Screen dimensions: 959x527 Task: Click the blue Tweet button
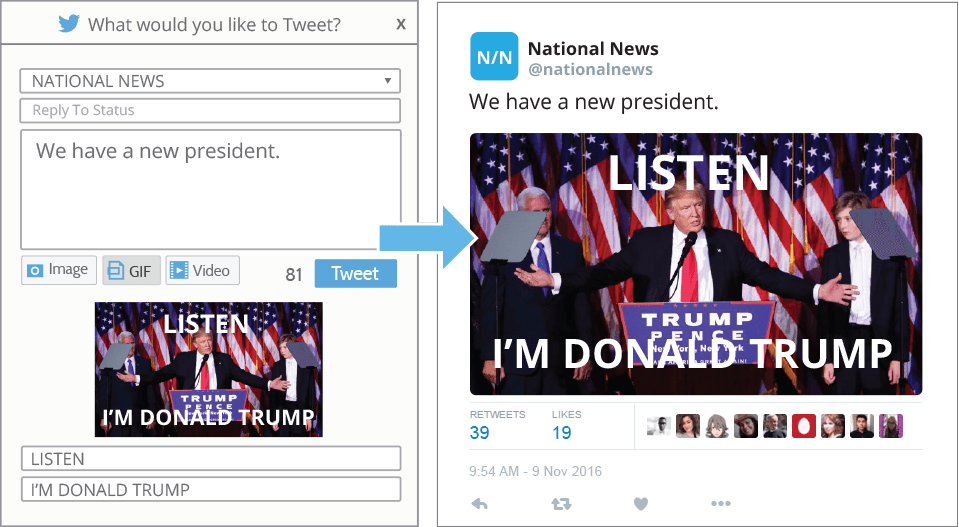coord(355,273)
